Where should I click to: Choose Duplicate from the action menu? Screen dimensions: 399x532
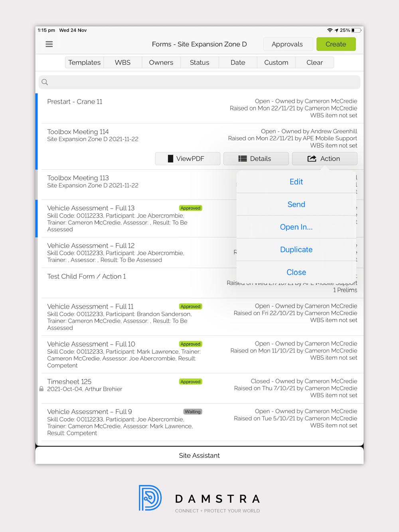pos(296,250)
